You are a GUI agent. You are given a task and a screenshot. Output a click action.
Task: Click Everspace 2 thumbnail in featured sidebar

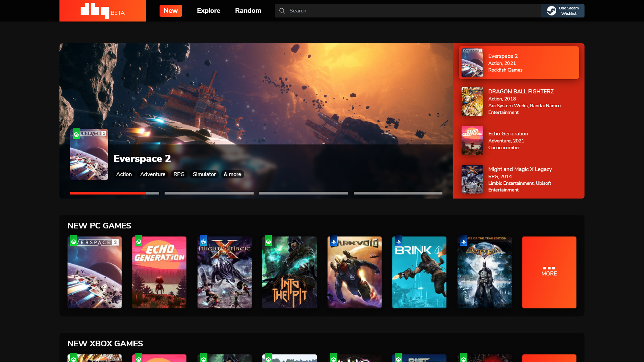point(472,63)
